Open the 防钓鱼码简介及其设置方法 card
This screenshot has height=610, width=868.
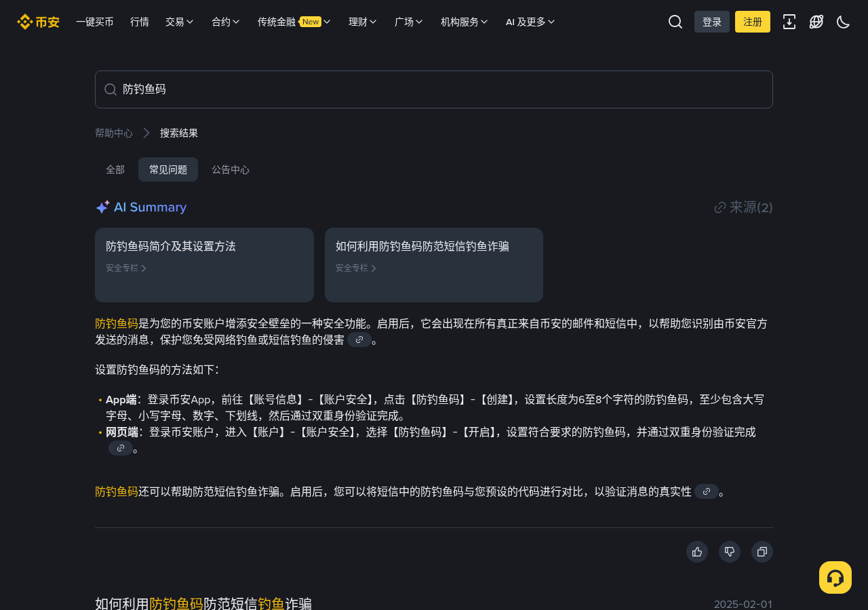pos(204,265)
